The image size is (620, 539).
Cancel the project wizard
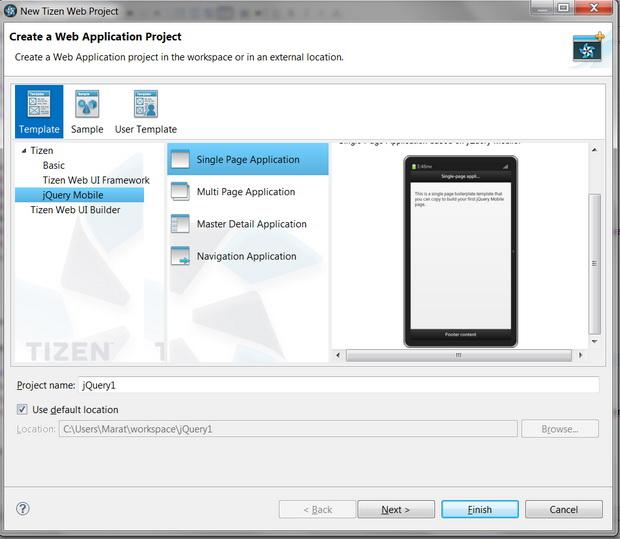click(563, 509)
